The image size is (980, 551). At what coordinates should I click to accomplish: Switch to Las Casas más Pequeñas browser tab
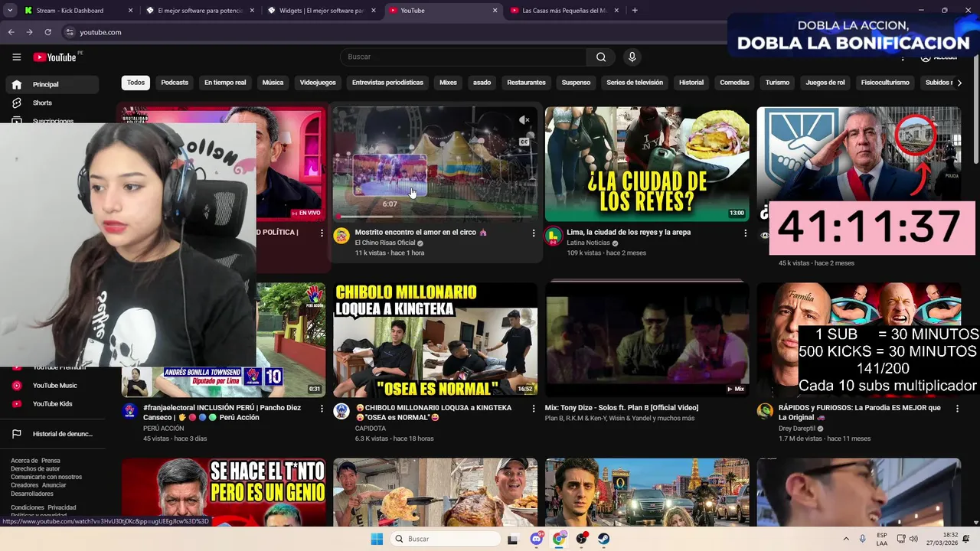[x=565, y=11]
